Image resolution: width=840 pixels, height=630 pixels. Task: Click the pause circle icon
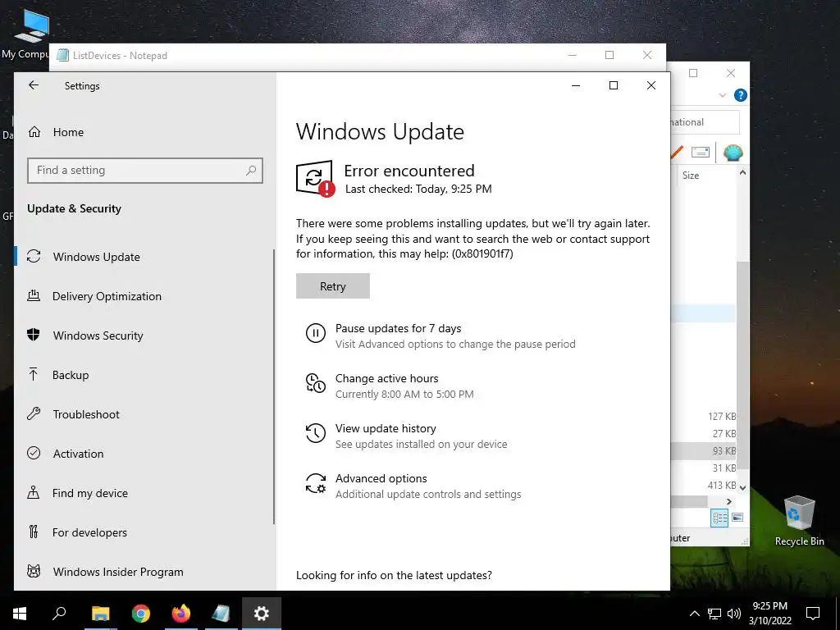[316, 333]
